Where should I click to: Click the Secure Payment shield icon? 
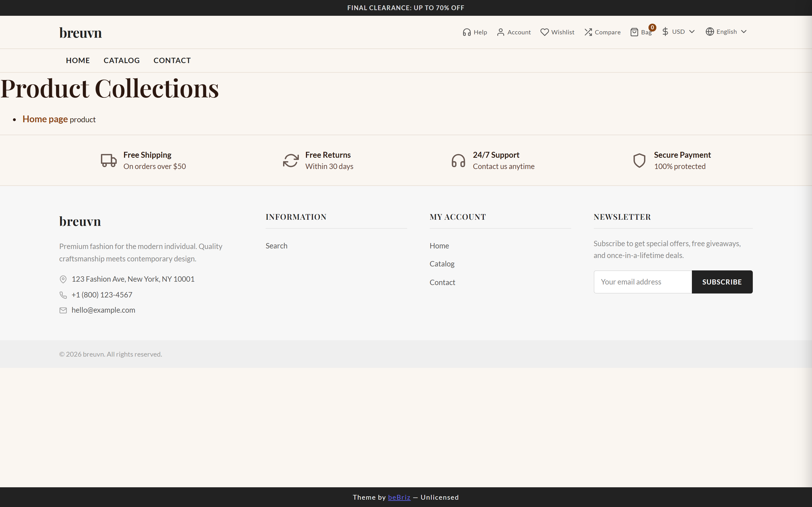click(639, 161)
